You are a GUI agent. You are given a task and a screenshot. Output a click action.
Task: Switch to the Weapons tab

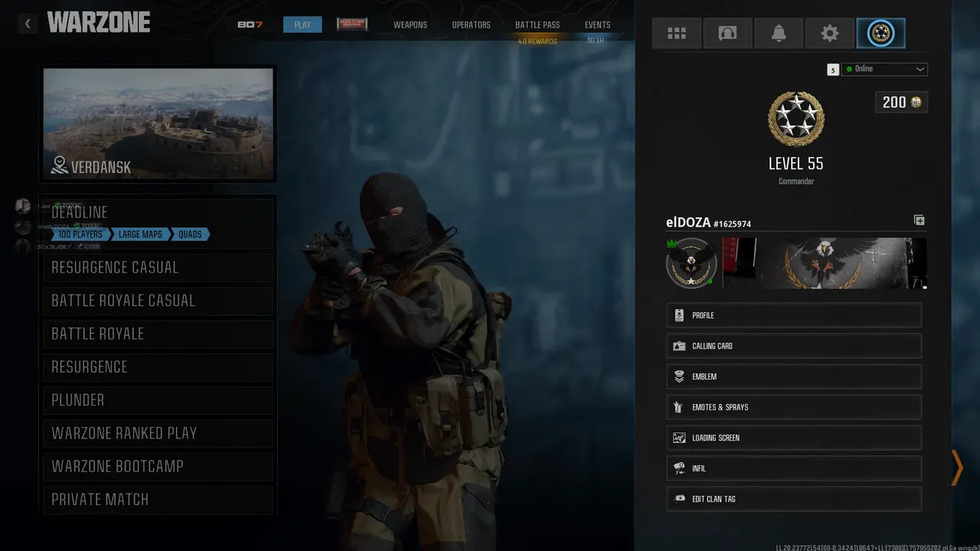[410, 24]
